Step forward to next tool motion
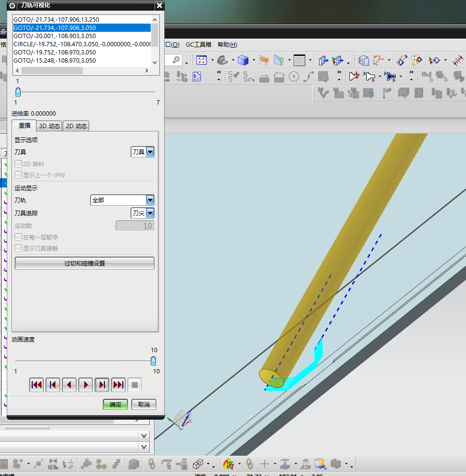This screenshot has width=466, height=476. (102, 385)
